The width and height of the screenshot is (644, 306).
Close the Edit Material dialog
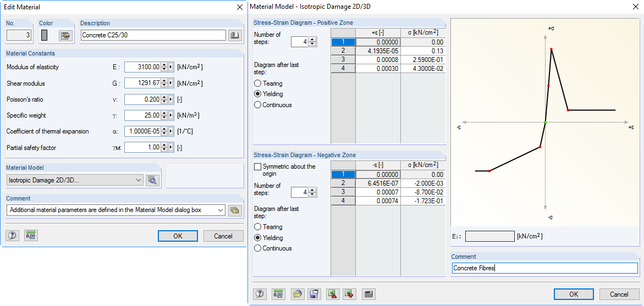tap(240, 7)
